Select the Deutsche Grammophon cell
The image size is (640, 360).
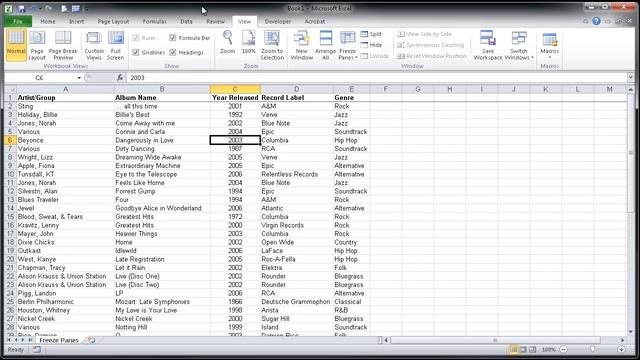[x=296, y=302]
